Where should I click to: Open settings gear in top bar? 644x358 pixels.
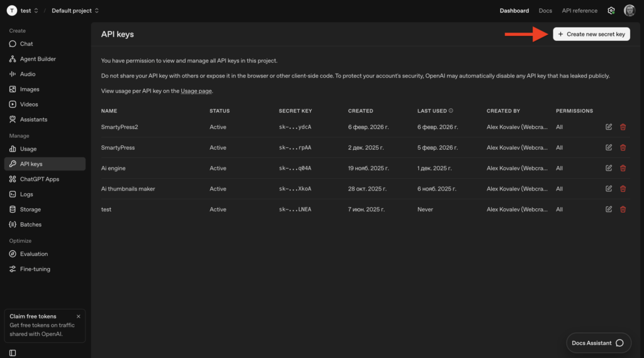coord(611,11)
